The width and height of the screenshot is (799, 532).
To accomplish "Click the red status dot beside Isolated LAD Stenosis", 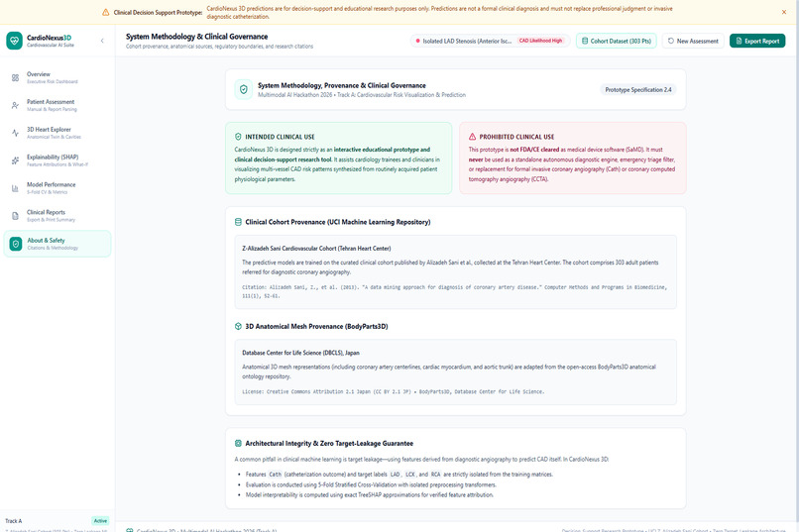I will (x=418, y=41).
